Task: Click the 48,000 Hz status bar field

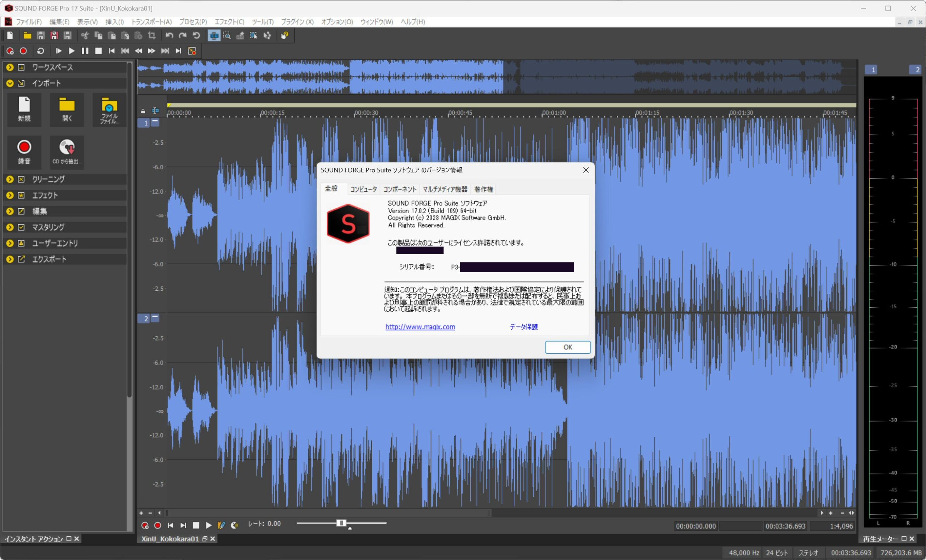Action: coord(744,553)
